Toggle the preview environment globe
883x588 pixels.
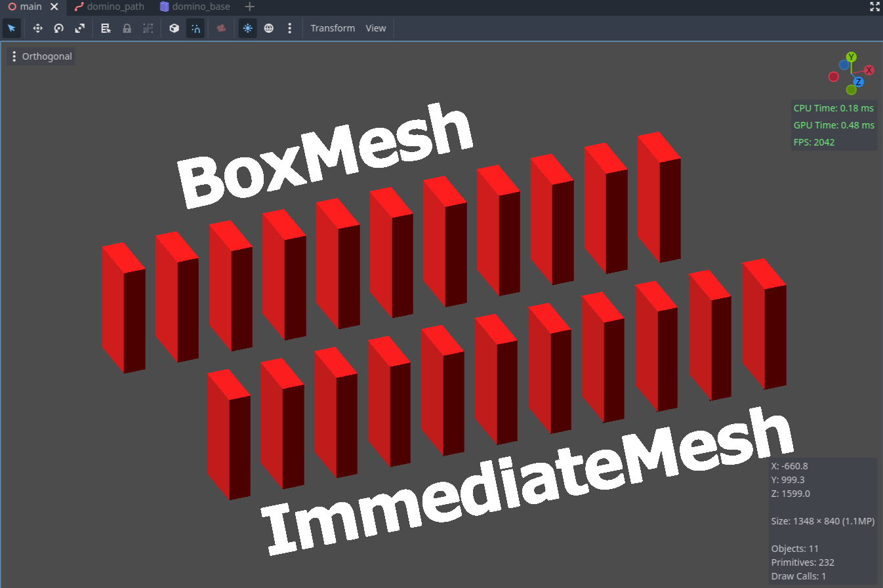click(x=268, y=28)
